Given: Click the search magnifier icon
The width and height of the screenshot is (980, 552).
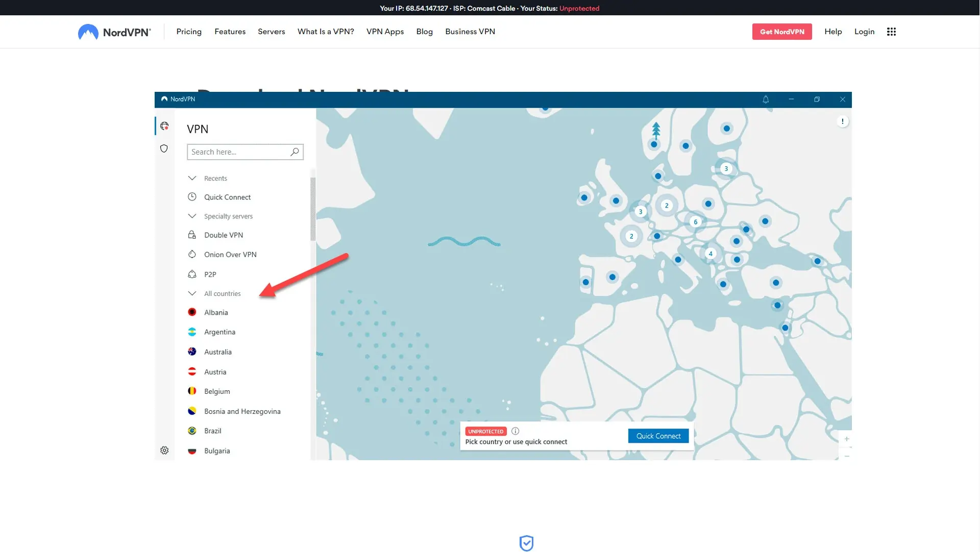Looking at the screenshot, I should 295,152.
